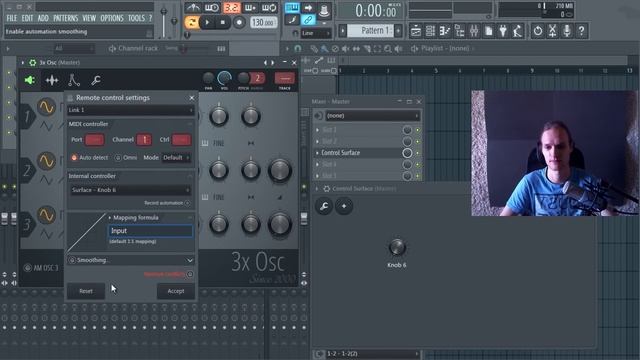This screenshot has width=640, height=360.
Task: Open the mixer input (none) dropdown
Action: 372,116
